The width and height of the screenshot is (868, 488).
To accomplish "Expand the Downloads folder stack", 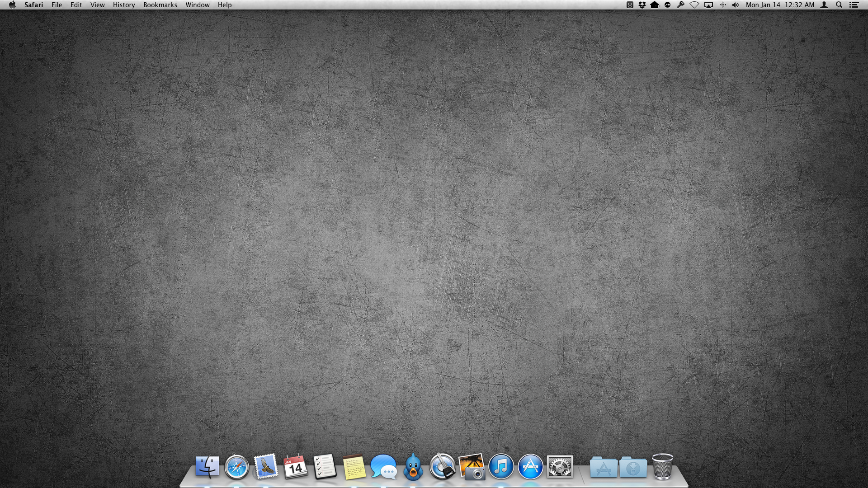I will click(x=633, y=467).
